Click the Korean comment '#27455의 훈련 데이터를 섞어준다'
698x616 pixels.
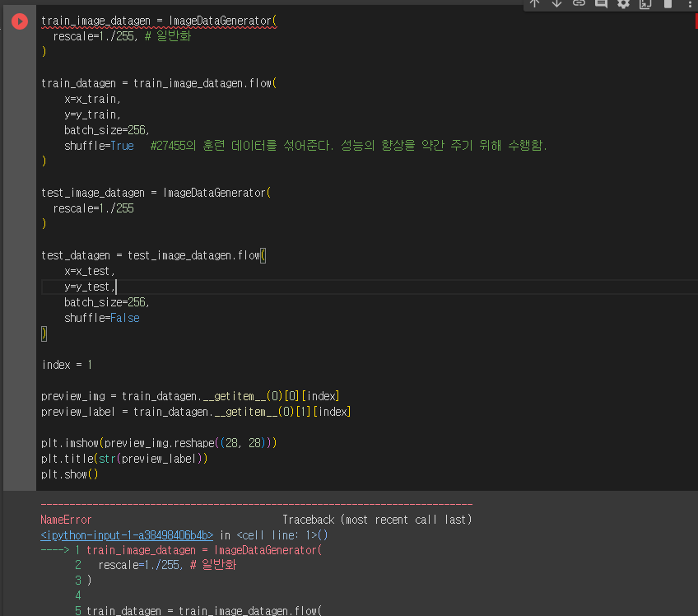click(x=241, y=146)
